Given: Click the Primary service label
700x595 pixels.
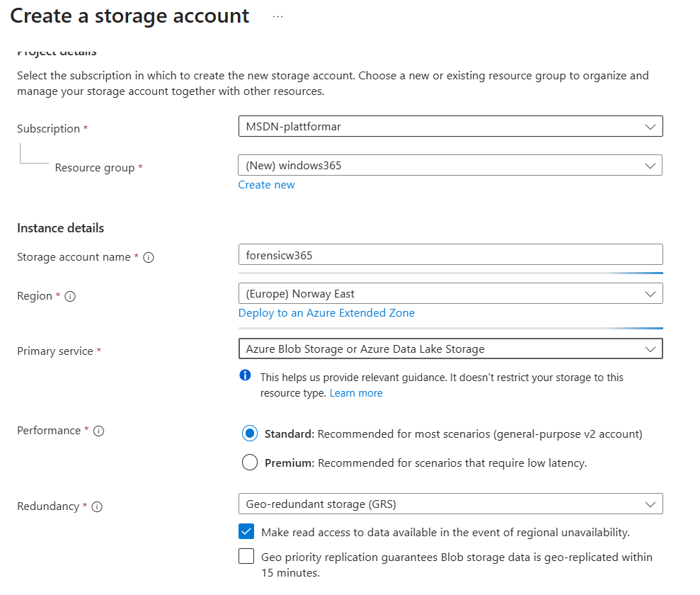Looking at the screenshot, I should [x=55, y=351].
